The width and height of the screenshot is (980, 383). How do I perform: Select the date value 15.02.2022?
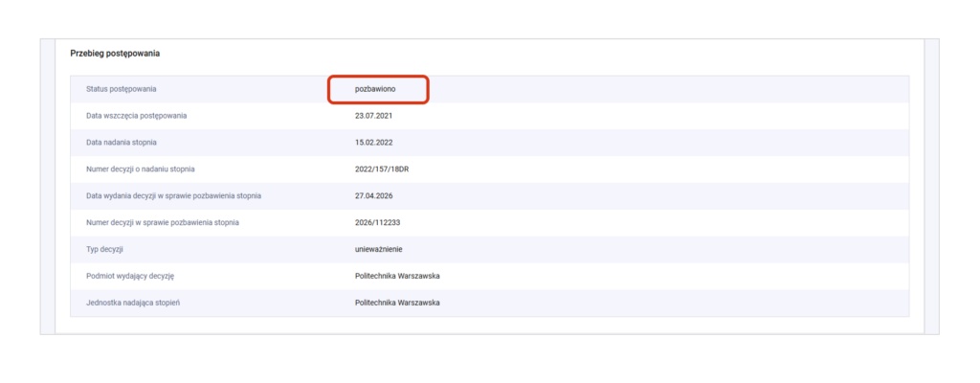click(373, 143)
